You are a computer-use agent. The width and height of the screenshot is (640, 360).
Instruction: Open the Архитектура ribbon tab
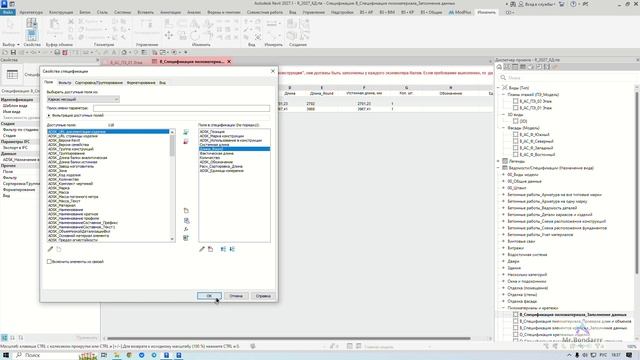pyautogui.click(x=31, y=13)
